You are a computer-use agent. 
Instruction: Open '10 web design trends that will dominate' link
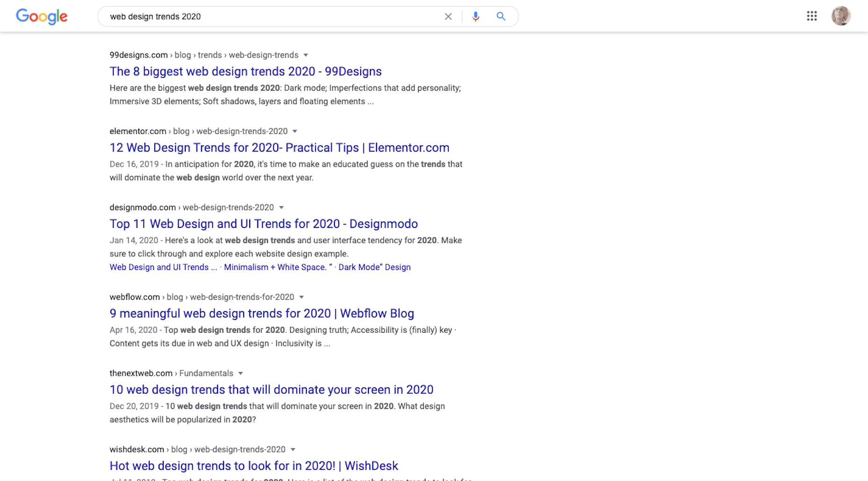click(x=271, y=390)
